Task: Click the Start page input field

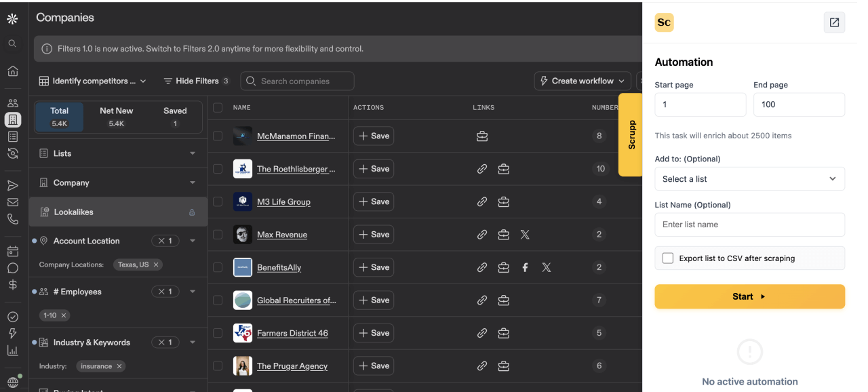Action: 701,104
